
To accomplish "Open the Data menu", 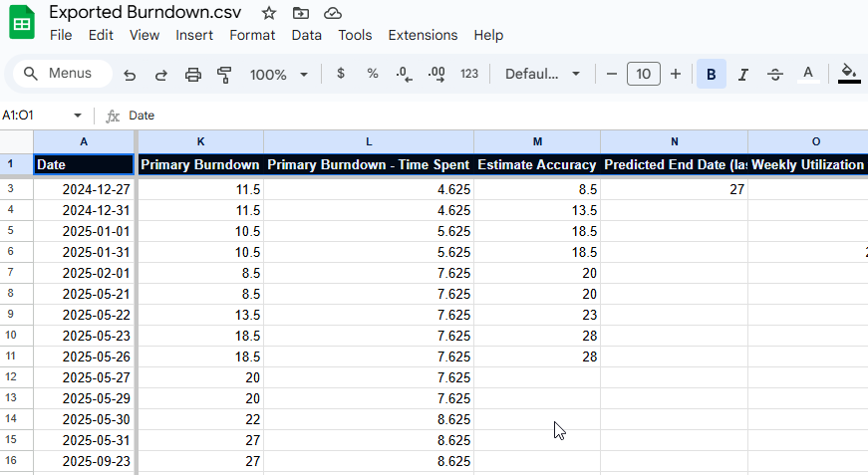I will tap(306, 35).
